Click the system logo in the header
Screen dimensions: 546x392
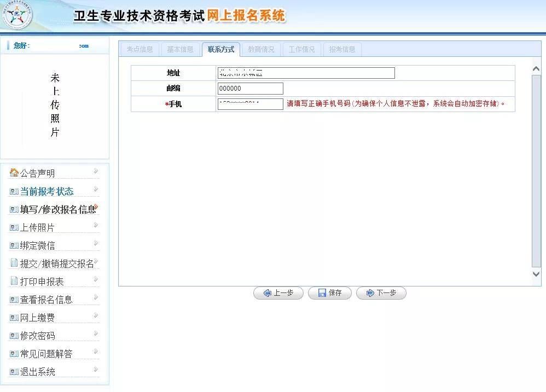point(18,16)
